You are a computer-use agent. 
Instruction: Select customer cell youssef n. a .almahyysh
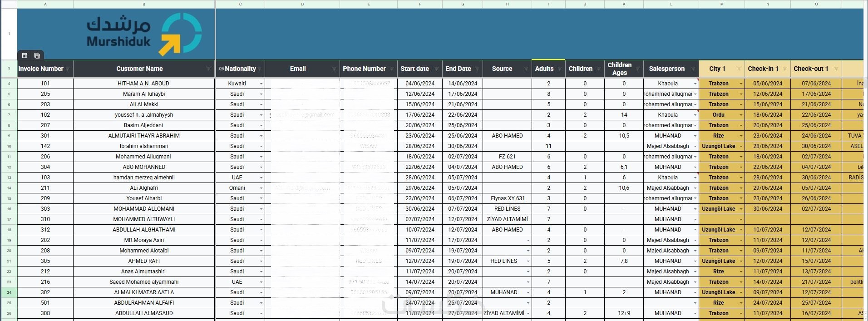click(x=144, y=115)
